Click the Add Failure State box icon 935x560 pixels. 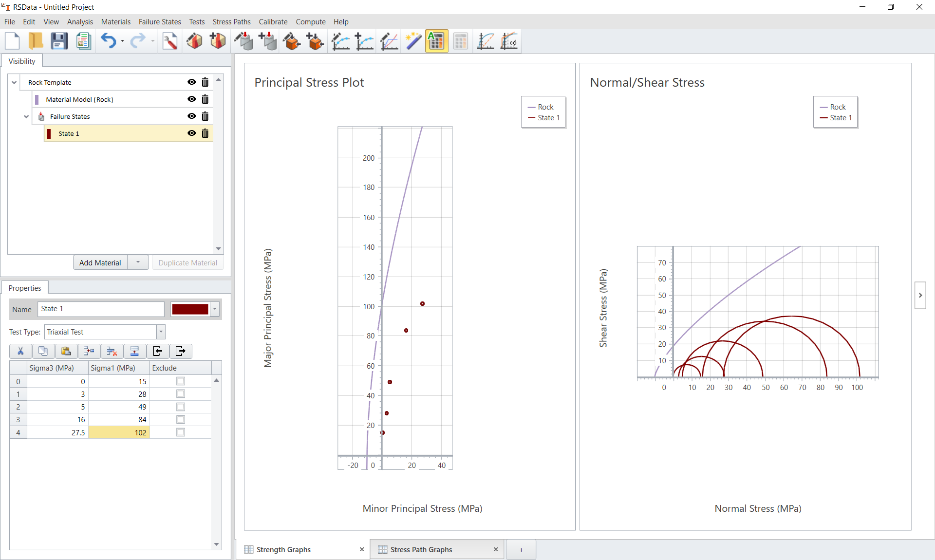[x=315, y=41]
